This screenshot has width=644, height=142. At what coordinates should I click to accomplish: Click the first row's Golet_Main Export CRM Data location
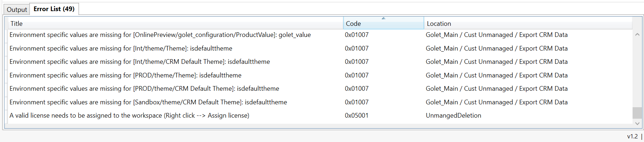click(497, 35)
